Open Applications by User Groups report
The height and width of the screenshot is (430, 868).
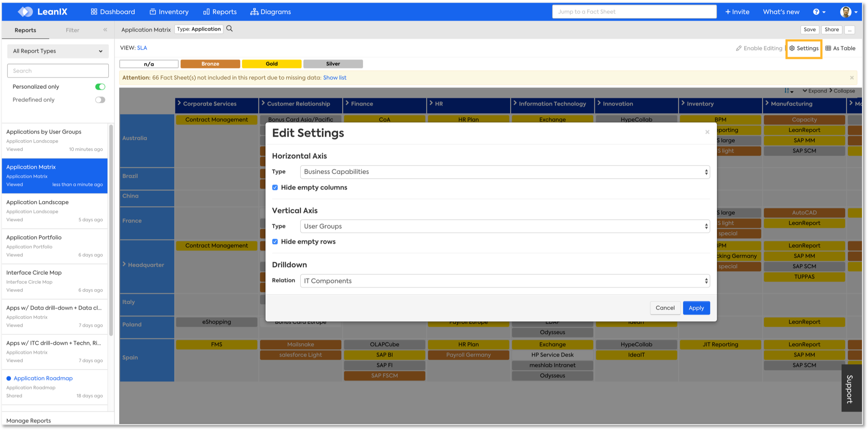tap(55, 140)
